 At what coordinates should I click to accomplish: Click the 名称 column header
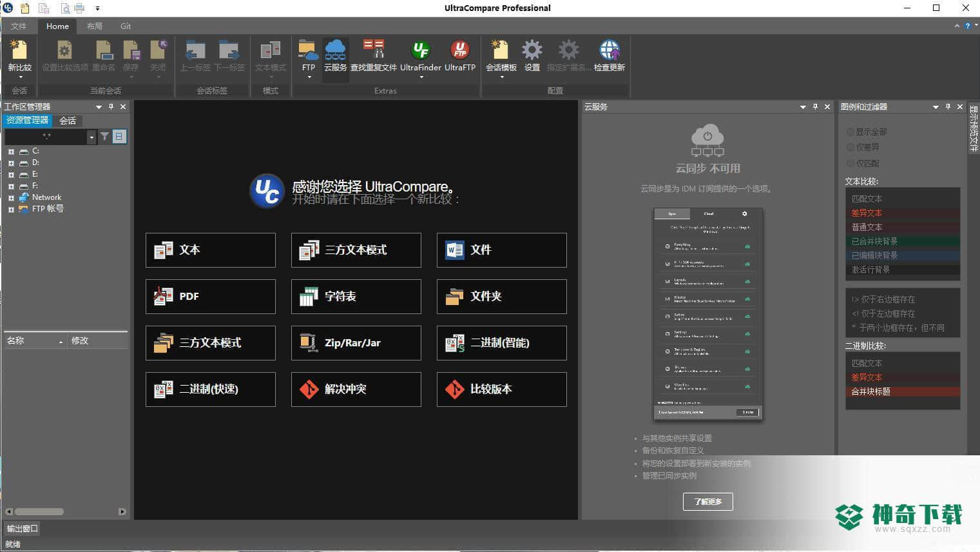pyautogui.click(x=35, y=340)
